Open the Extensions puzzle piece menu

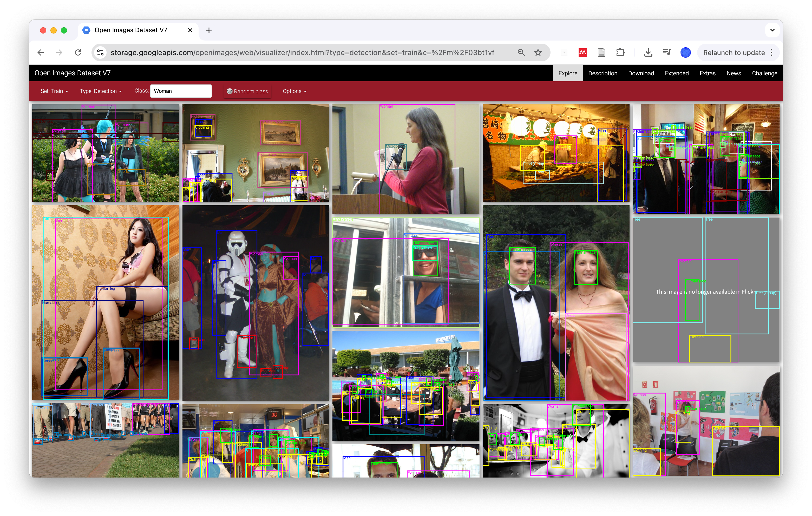pyautogui.click(x=620, y=52)
